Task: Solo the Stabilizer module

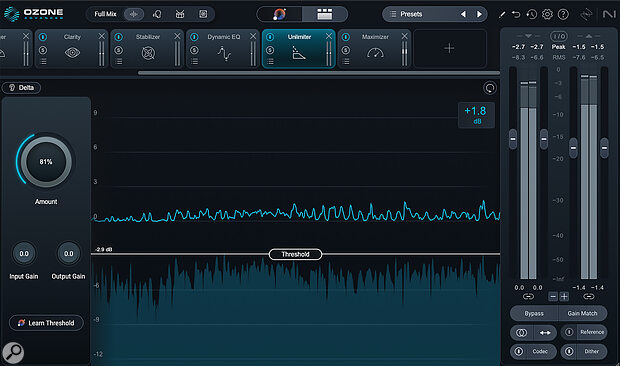Action: point(118,50)
